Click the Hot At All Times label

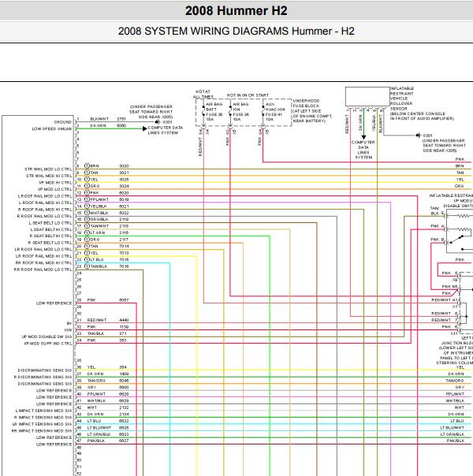[203, 94]
